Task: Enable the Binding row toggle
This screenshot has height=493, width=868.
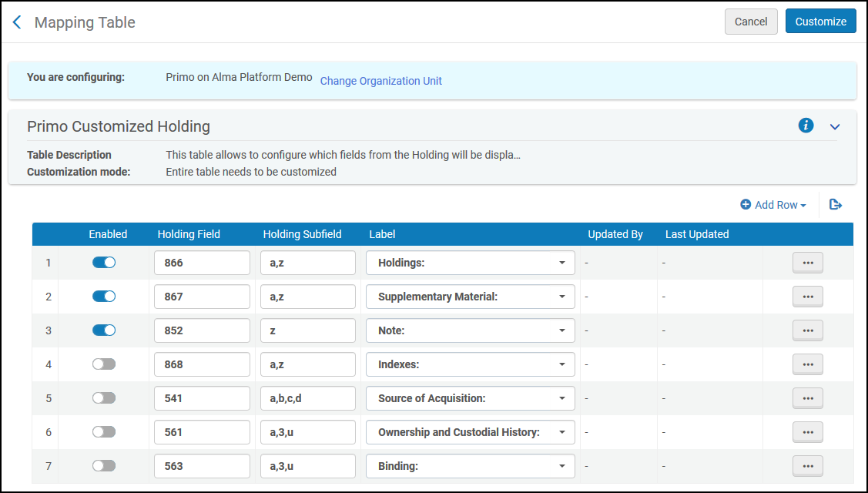Action: pos(104,466)
